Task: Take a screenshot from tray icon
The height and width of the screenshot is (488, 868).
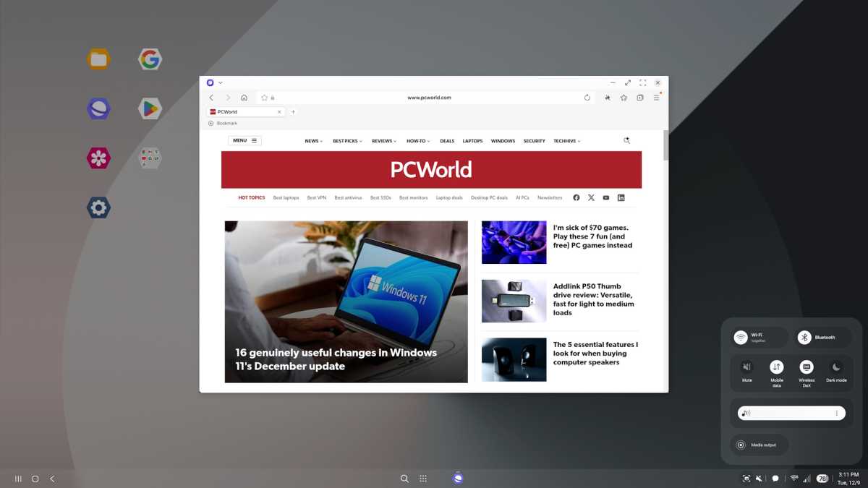Action: (x=746, y=479)
